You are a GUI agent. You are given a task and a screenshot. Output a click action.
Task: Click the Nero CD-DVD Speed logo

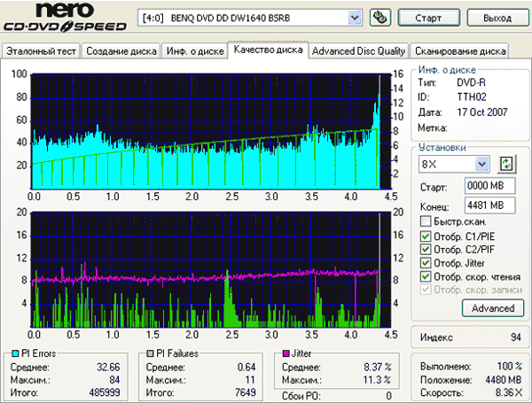coord(65,17)
